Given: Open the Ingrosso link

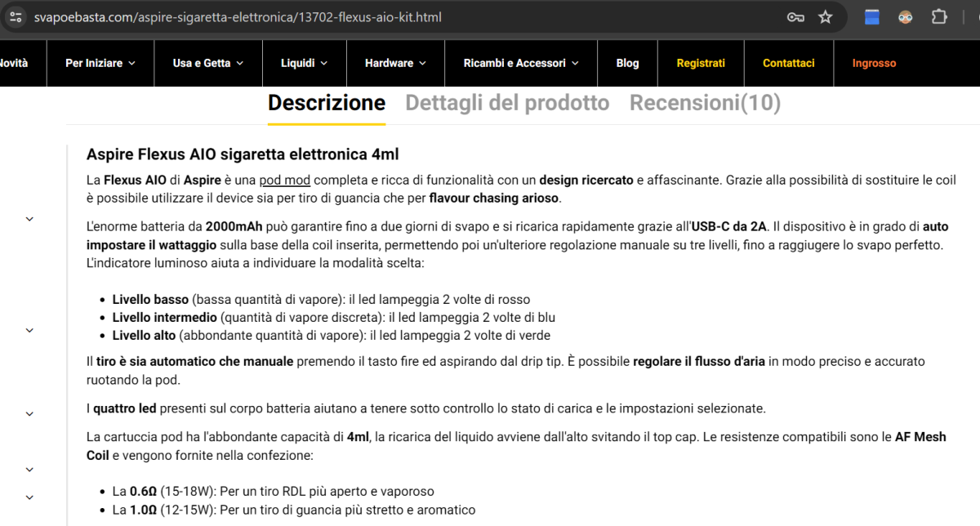Looking at the screenshot, I should point(874,63).
